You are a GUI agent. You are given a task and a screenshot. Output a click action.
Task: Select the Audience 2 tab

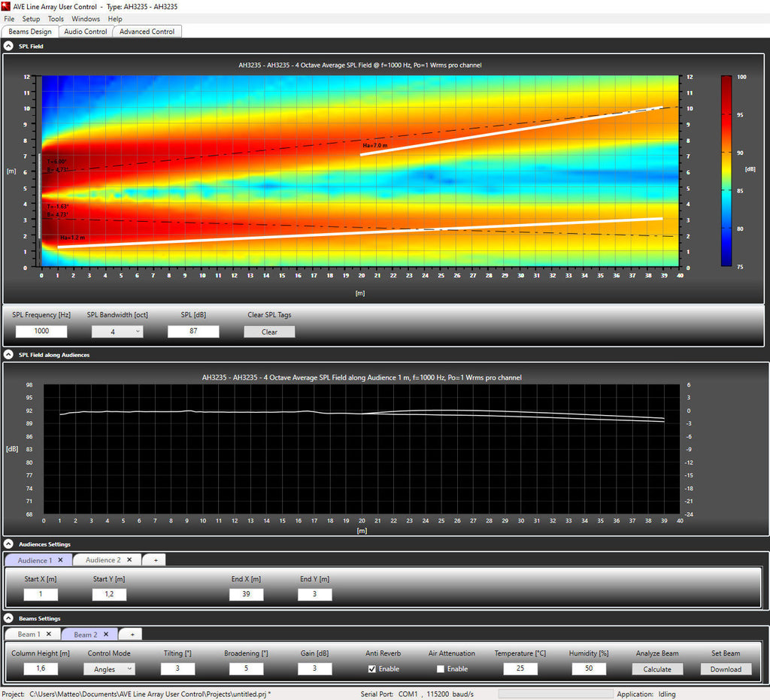click(x=102, y=560)
